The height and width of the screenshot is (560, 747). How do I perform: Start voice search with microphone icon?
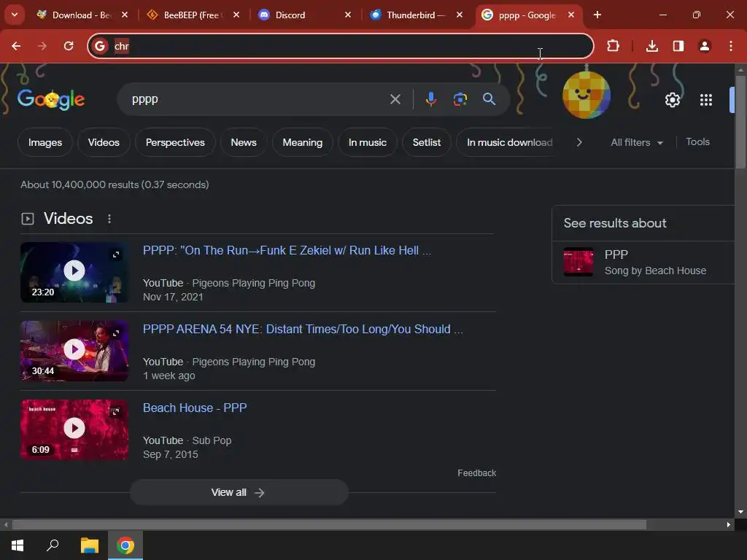coord(430,99)
